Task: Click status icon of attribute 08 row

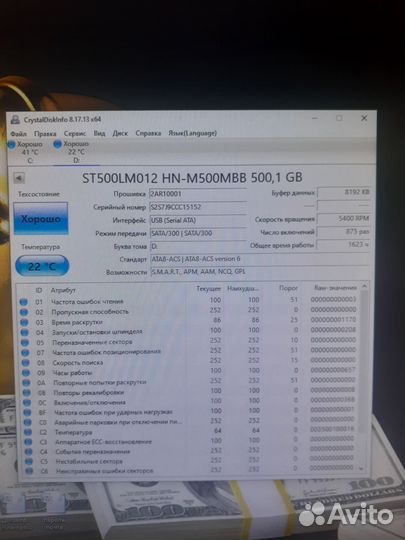Action: (x=25, y=363)
